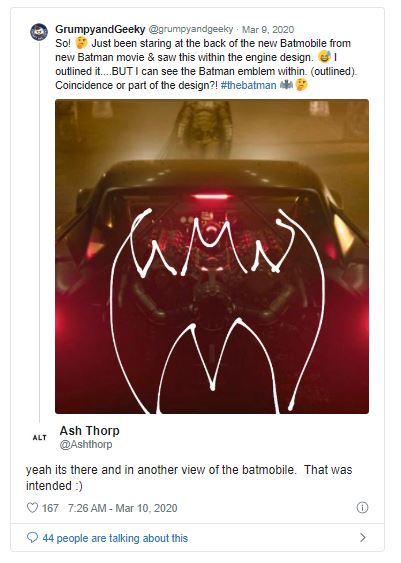Click the bat emoji after #thebatman
The image size is (401, 563).
pos(286,85)
